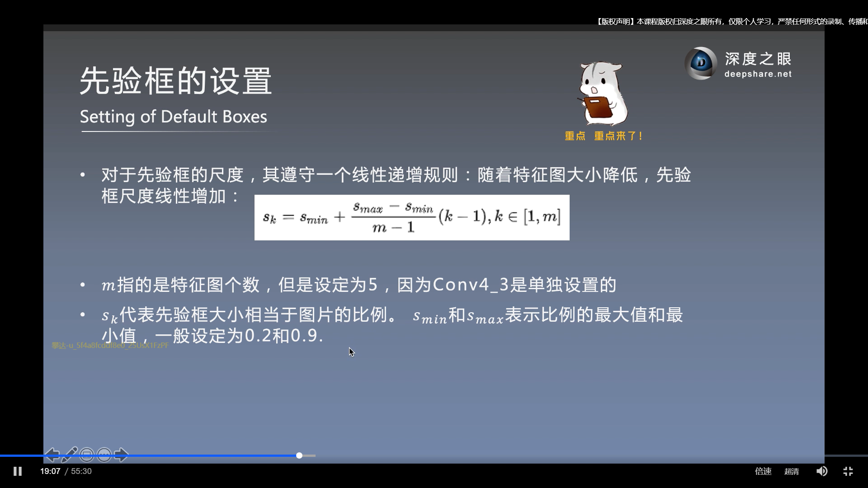Click the copyright notice text at top
Viewport: 868px width, 488px height.
731,21
